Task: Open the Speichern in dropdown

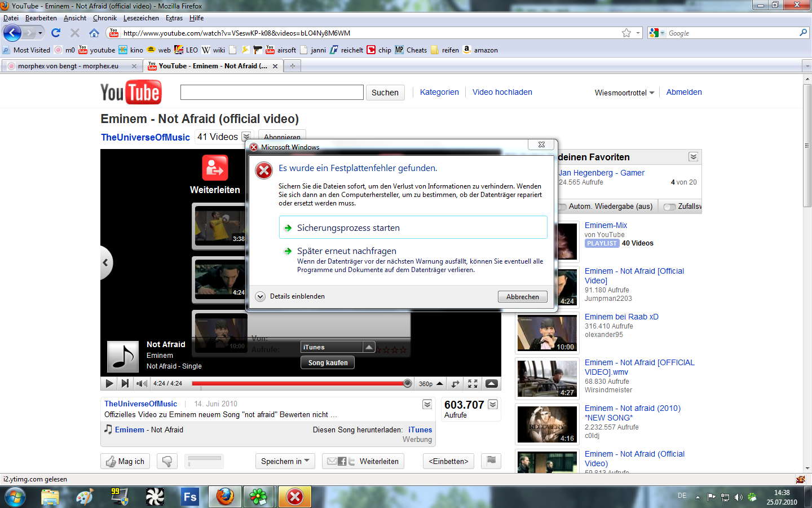Action: point(285,461)
